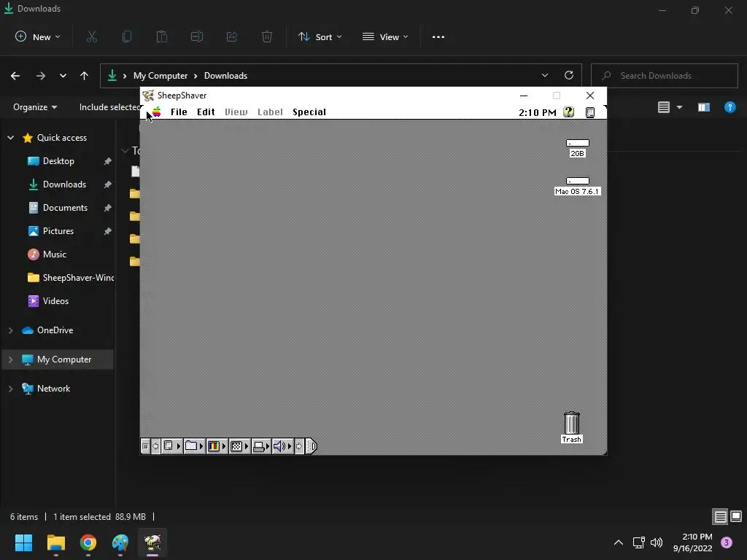Click the Control Strip left scroll arrow
Image resolution: width=747 pixels, height=560 pixels.
(x=156, y=446)
